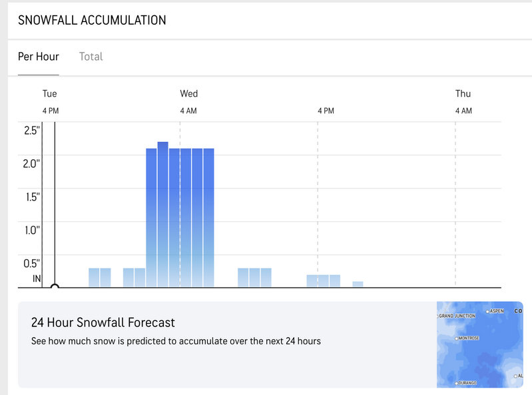Click the 2.5" label on the vertical axis
The image size is (532, 395).
click(x=31, y=130)
